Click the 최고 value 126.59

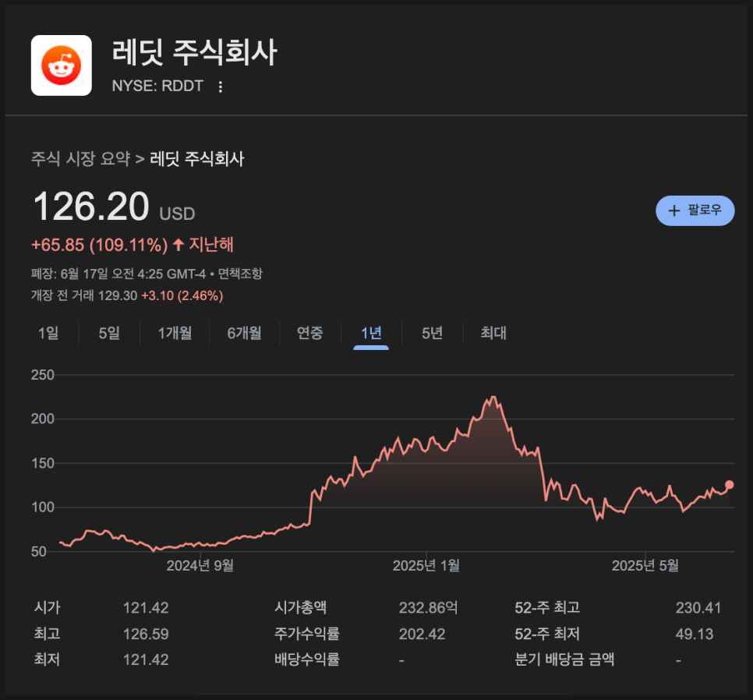click(x=146, y=634)
